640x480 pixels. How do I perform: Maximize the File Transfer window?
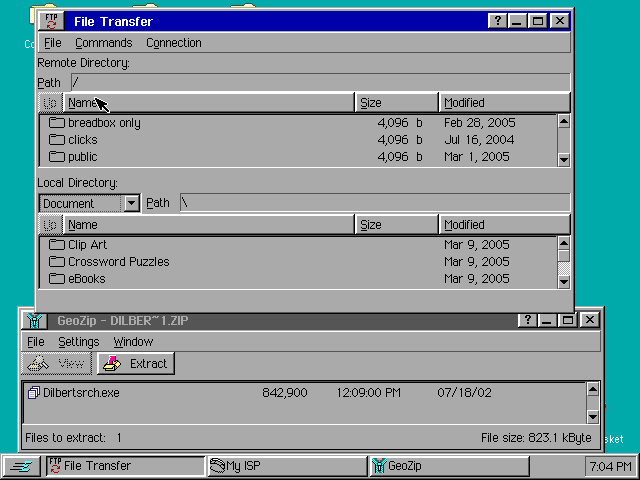pos(538,21)
